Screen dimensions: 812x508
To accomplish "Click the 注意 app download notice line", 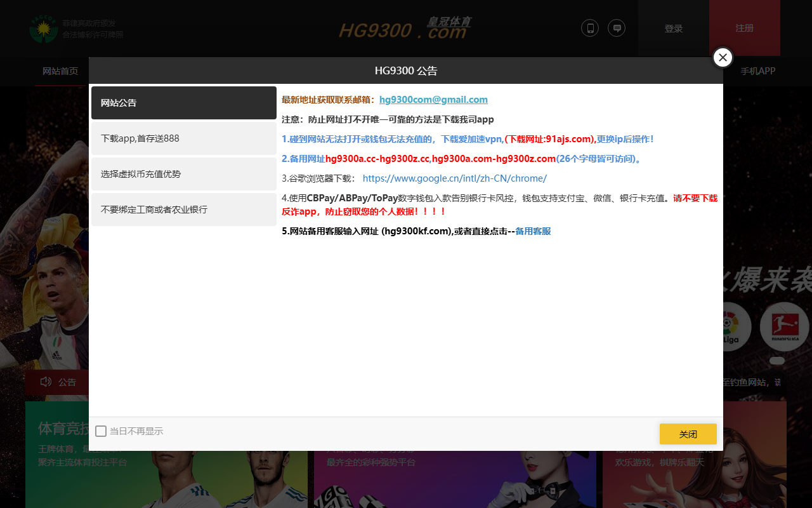I will pos(388,119).
